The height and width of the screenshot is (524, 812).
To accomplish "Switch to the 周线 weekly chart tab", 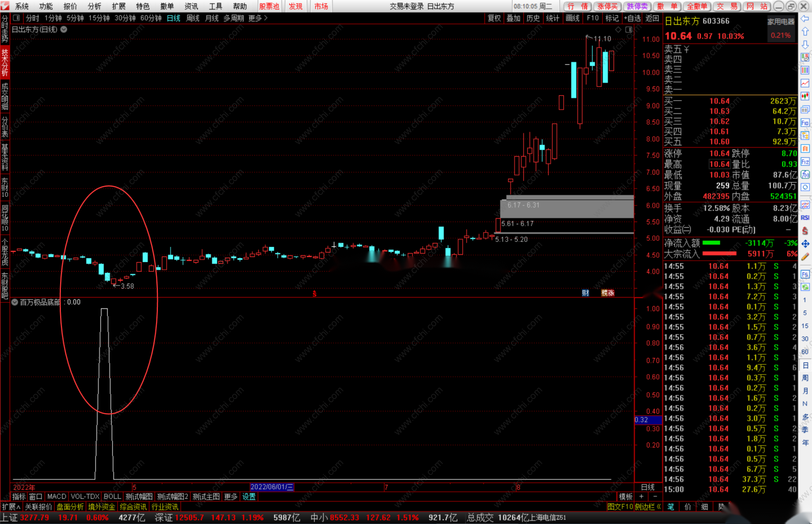I will click(192, 18).
